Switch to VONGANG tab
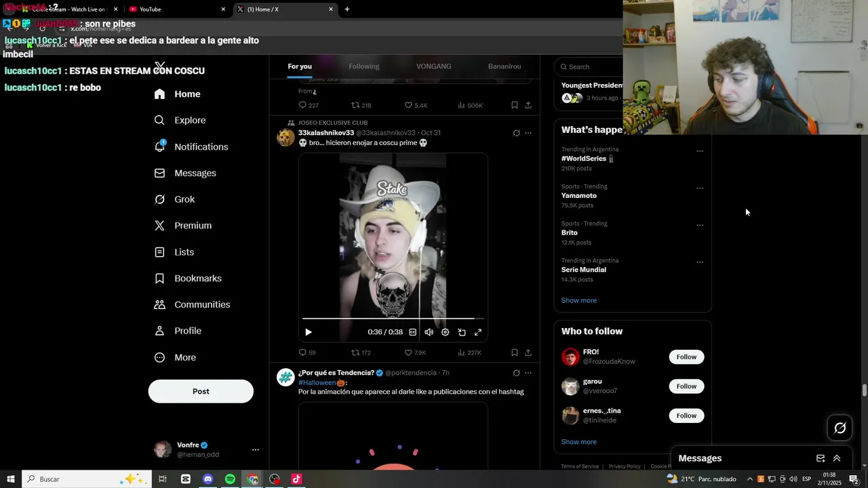 point(434,66)
